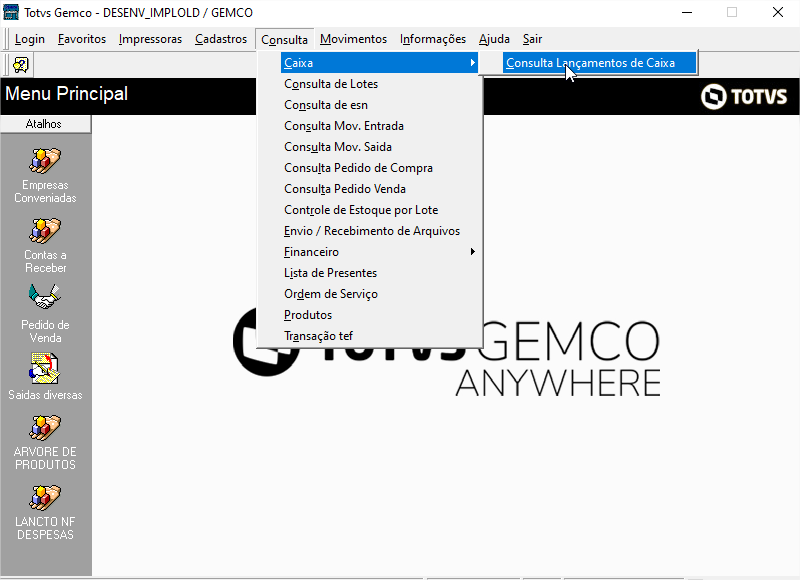The image size is (800, 580).
Task: Select Consulta de esn
Action: point(380,105)
